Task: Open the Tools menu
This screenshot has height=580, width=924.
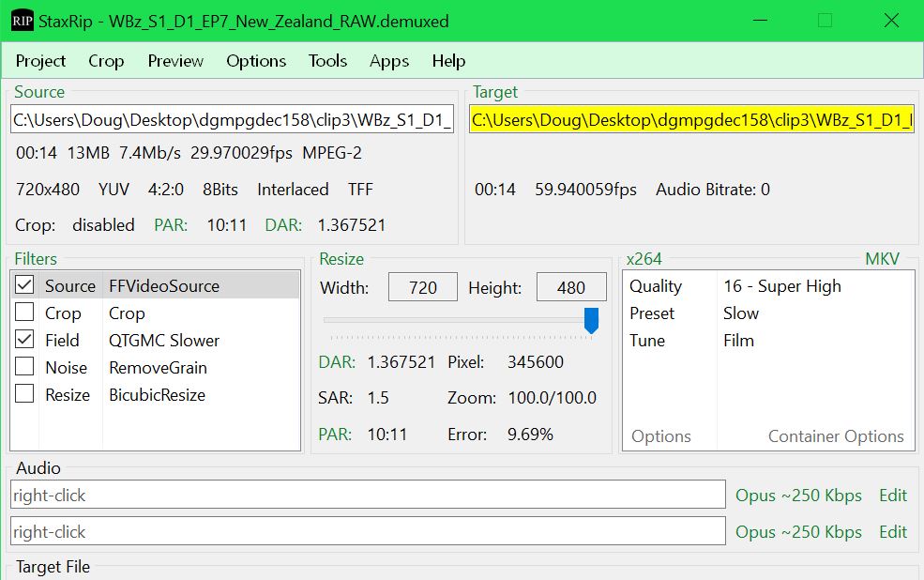Action: click(327, 61)
